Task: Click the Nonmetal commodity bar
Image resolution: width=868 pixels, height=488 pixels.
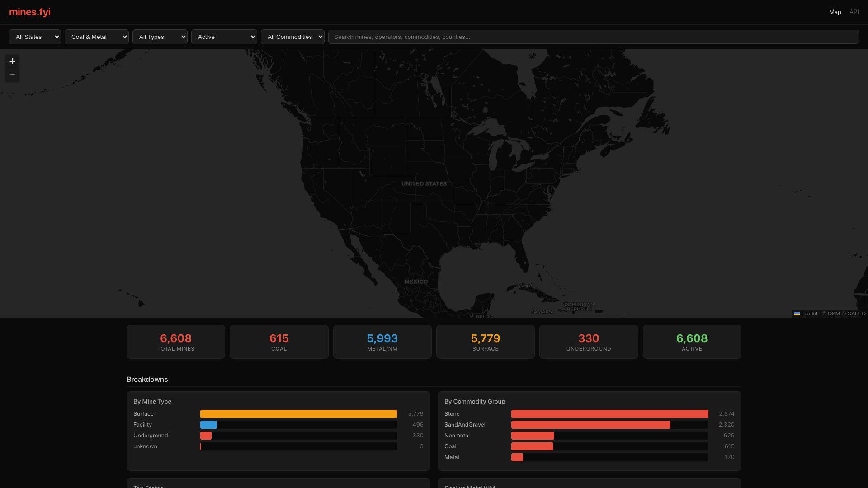Action: [x=533, y=436]
